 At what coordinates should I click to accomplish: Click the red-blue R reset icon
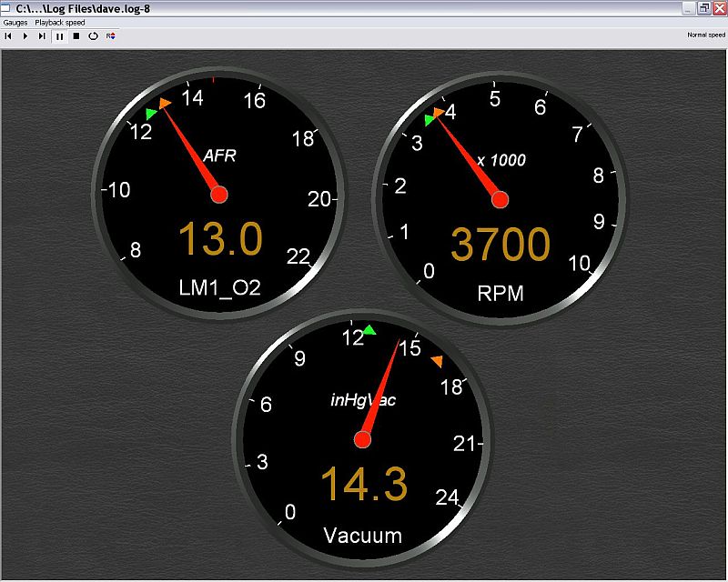[x=110, y=36]
